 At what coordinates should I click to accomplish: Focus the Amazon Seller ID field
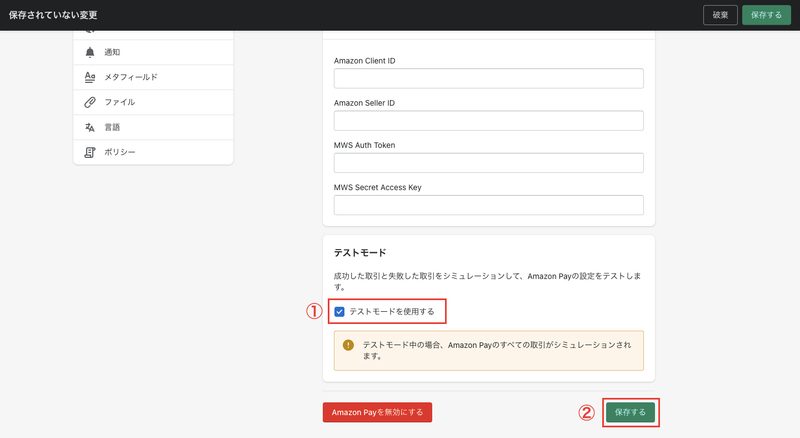click(x=488, y=121)
